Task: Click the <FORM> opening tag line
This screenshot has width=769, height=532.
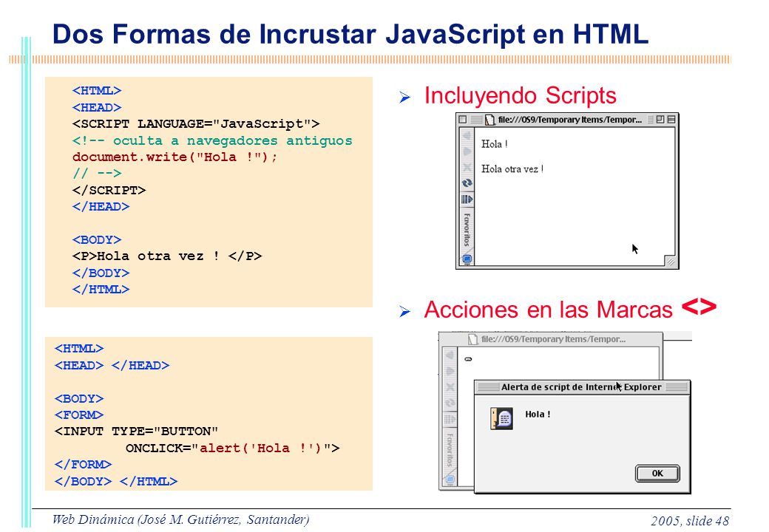Action: coord(79,415)
